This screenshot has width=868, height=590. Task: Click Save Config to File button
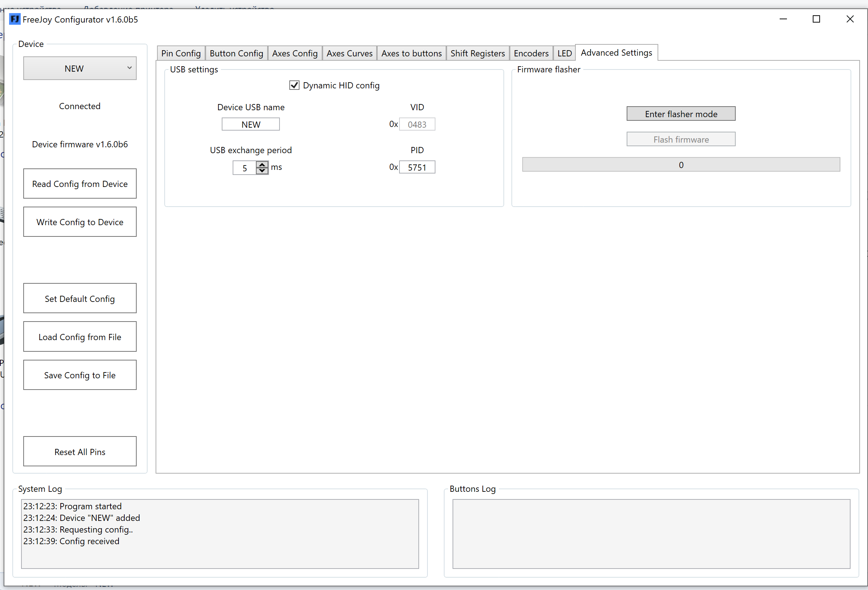(x=80, y=375)
